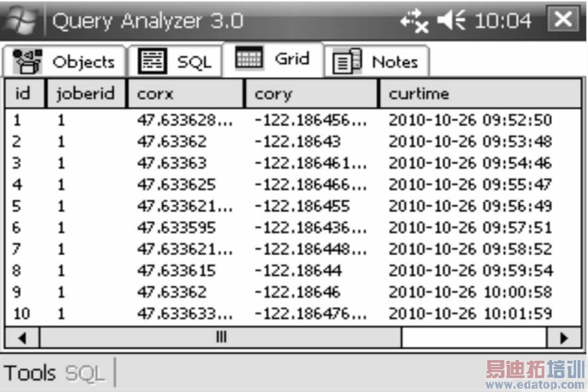Viewport: 588px width, 392px height.
Task: Select cory cell -122.186436...
Action: point(311,227)
